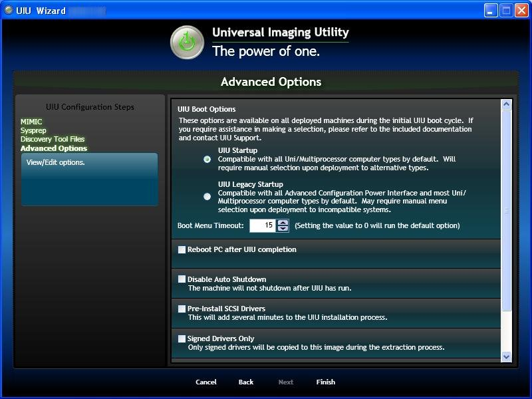Select the Advanced Options step
This screenshot has width=532, height=399.
54,148
